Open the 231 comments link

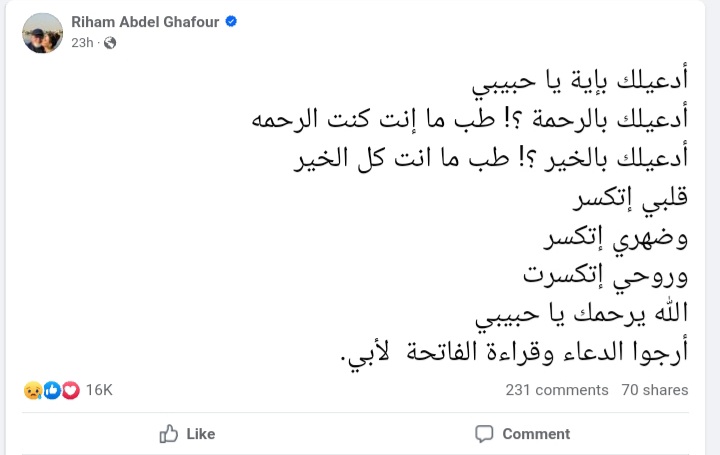click(x=557, y=390)
